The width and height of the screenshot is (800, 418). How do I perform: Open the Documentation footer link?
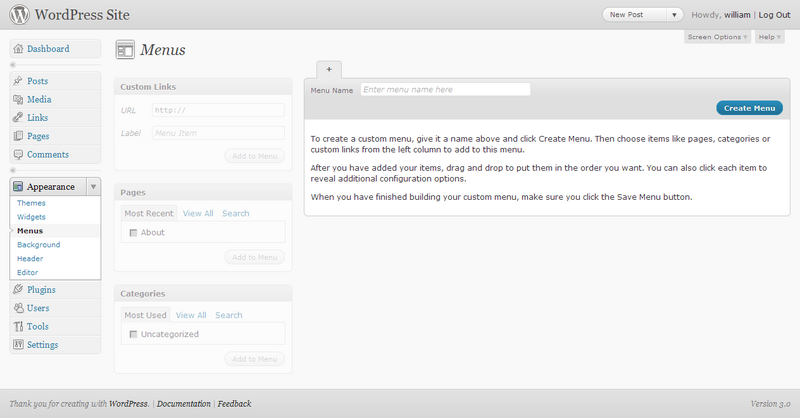(184, 404)
